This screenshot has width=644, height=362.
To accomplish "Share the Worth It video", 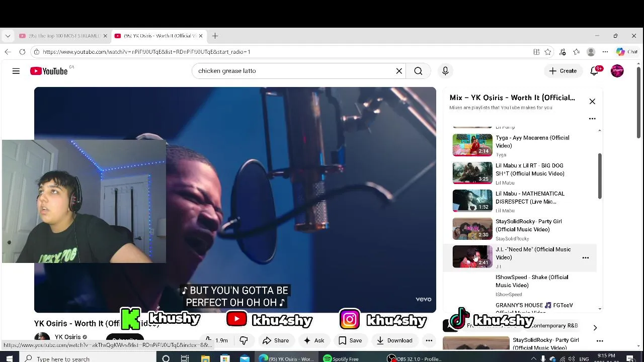I will pos(276,340).
